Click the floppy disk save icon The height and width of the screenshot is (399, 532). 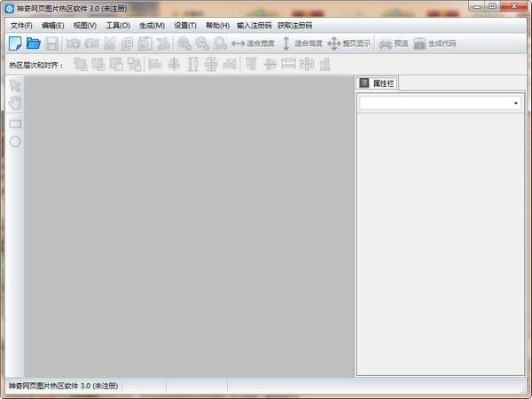[x=52, y=43]
